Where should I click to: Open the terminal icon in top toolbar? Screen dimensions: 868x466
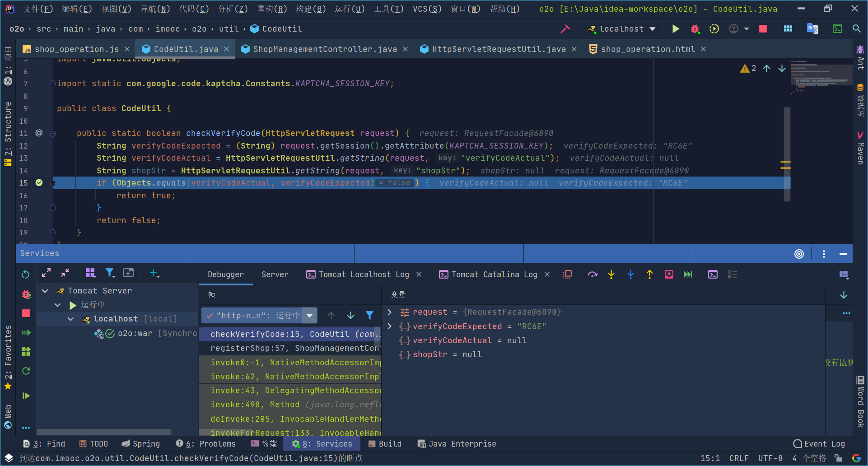(838, 29)
